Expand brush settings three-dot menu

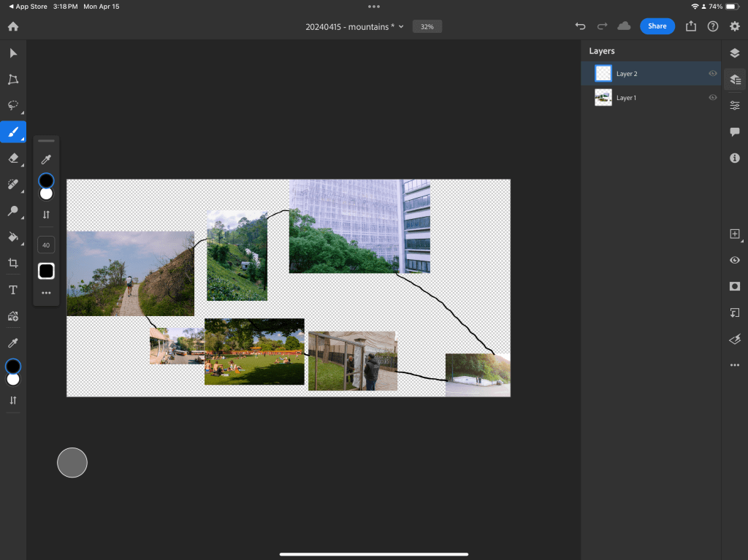46,293
